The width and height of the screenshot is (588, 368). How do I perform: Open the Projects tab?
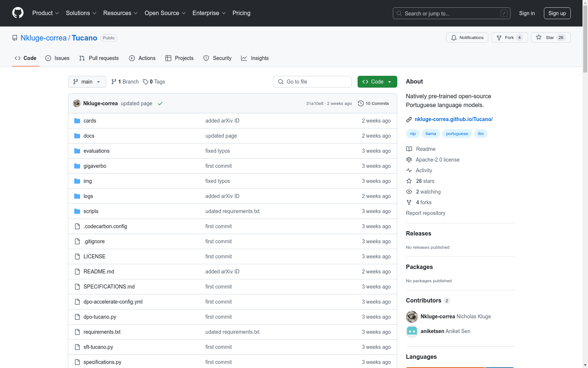pyautogui.click(x=179, y=58)
